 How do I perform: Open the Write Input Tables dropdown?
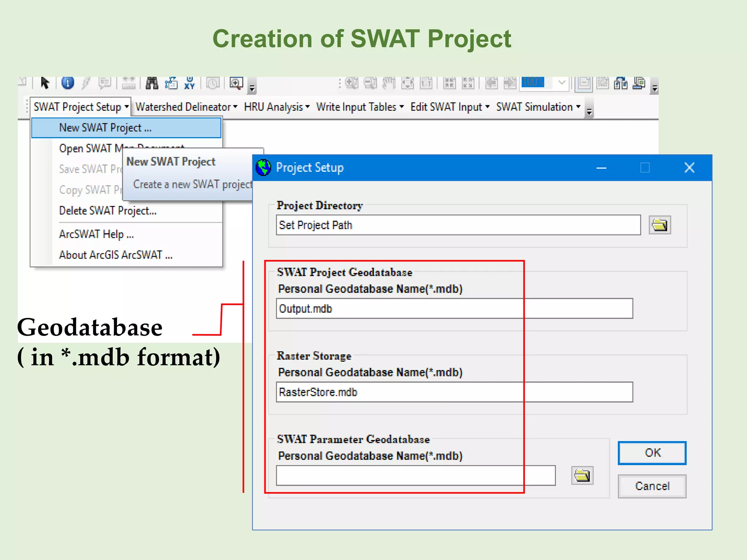(360, 107)
